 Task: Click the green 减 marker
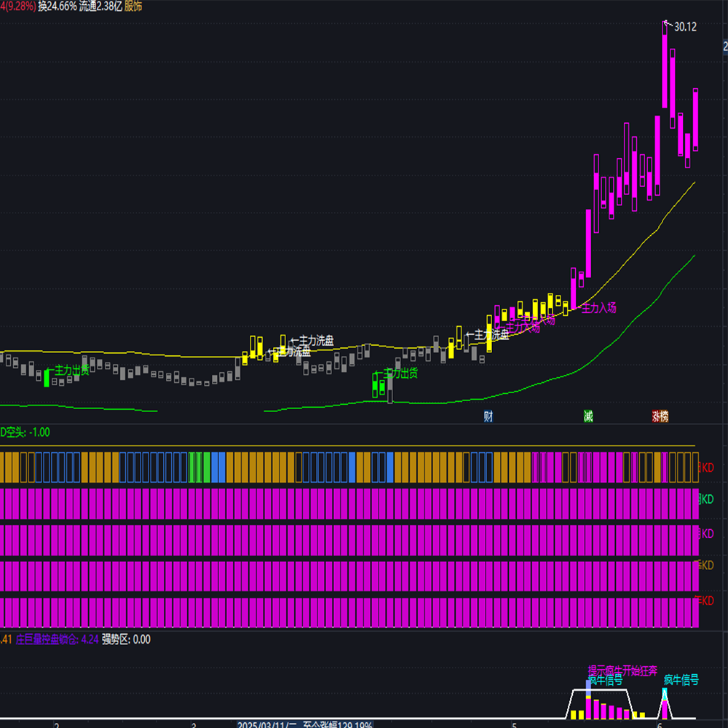tap(588, 416)
